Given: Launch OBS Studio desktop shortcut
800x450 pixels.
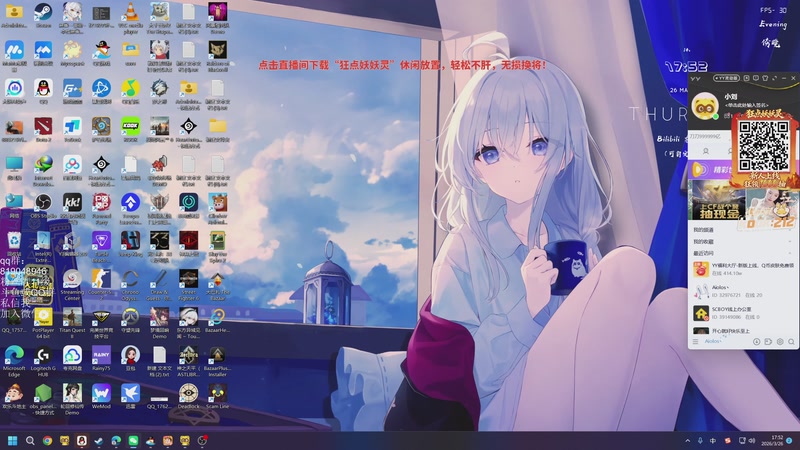Looking at the screenshot, I should coord(43,206).
